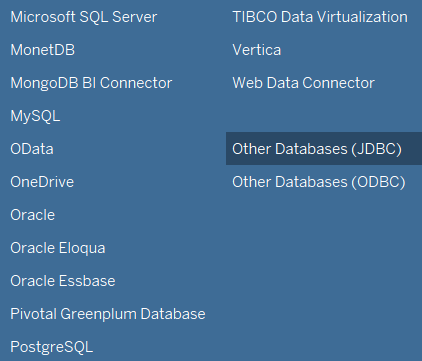Choose Vertica data source
422x361 pixels.
coord(257,50)
